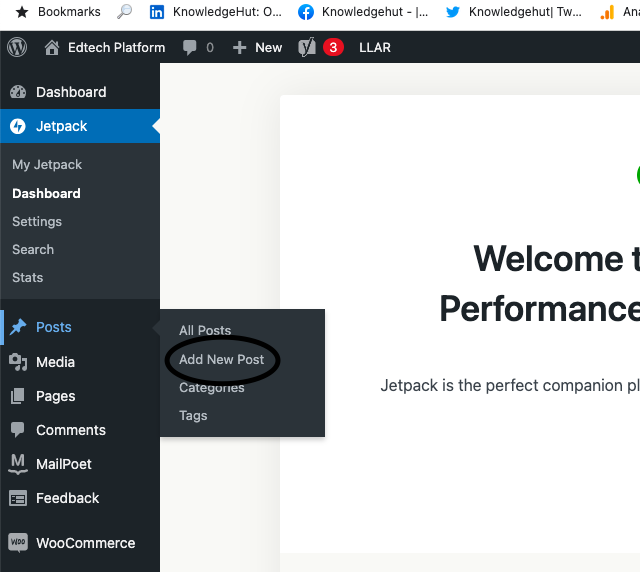Viewport: 640px width, 572px height.
Task: Open the Pages label in sidebar
Action: point(56,396)
